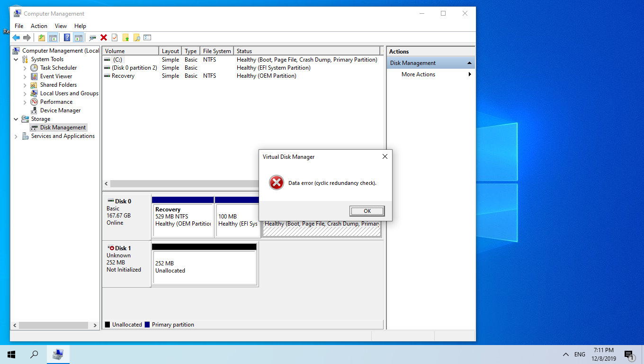Close the Virtual Disk Manager dialog
Image resolution: width=644 pixels, height=364 pixels.
point(385,156)
